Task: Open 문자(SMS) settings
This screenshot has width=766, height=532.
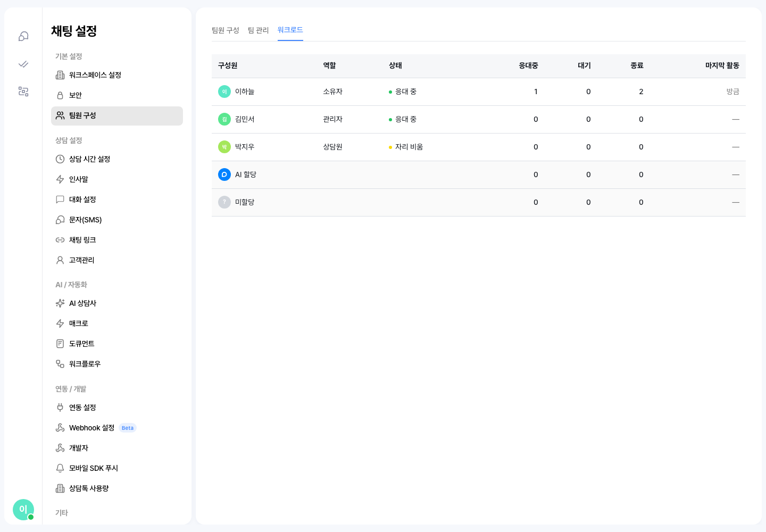Action: pos(117,220)
